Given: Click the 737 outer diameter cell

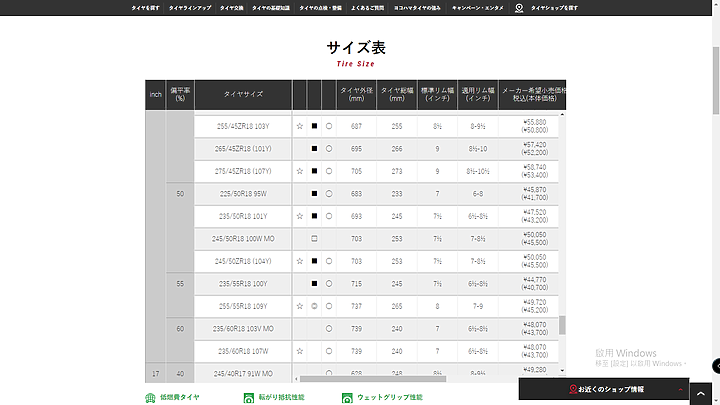Looking at the screenshot, I should pyautogui.click(x=356, y=306).
